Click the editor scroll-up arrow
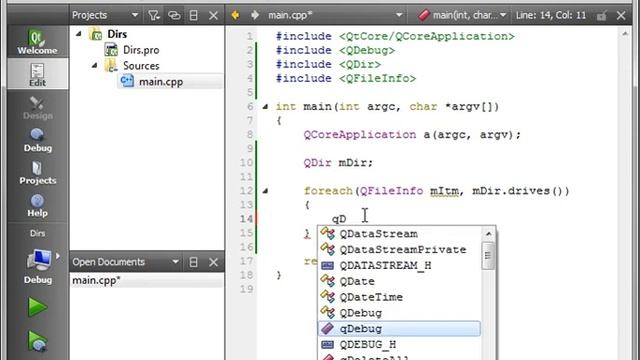Viewport: 640px width, 360px height. tap(625, 34)
